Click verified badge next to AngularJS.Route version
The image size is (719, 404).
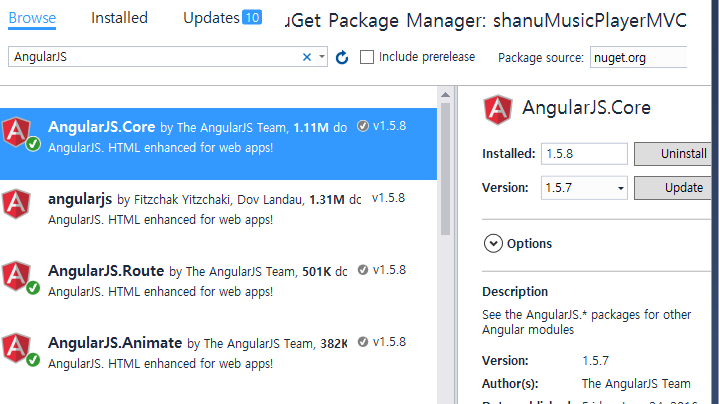(x=363, y=270)
